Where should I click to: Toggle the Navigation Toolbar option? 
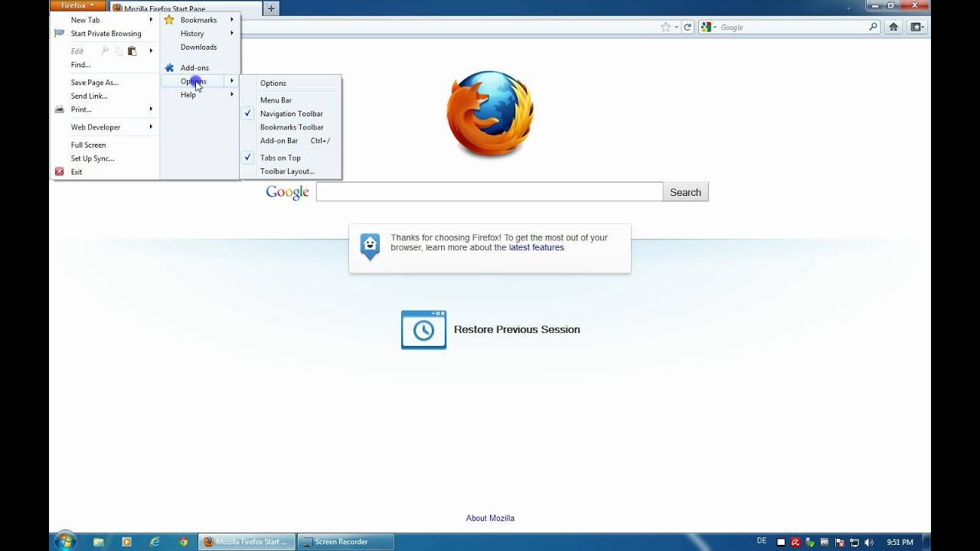(290, 114)
